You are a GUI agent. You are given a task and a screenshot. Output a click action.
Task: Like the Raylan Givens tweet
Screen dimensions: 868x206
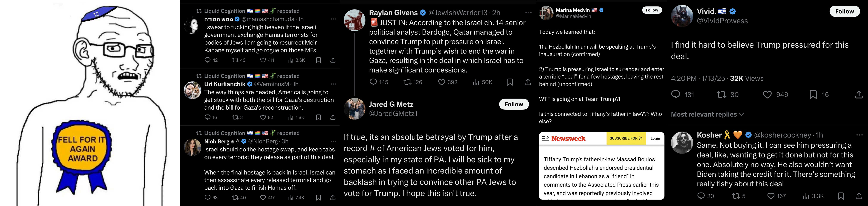click(441, 82)
